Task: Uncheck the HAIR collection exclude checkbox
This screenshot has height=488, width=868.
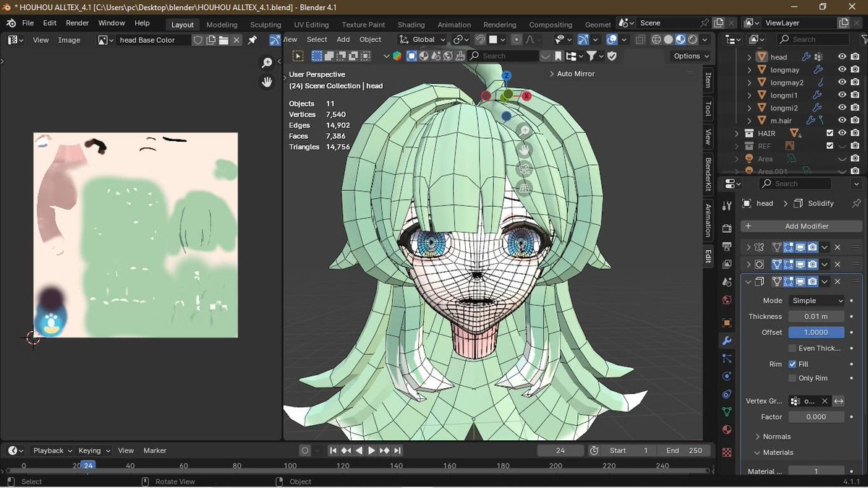Action: point(830,133)
